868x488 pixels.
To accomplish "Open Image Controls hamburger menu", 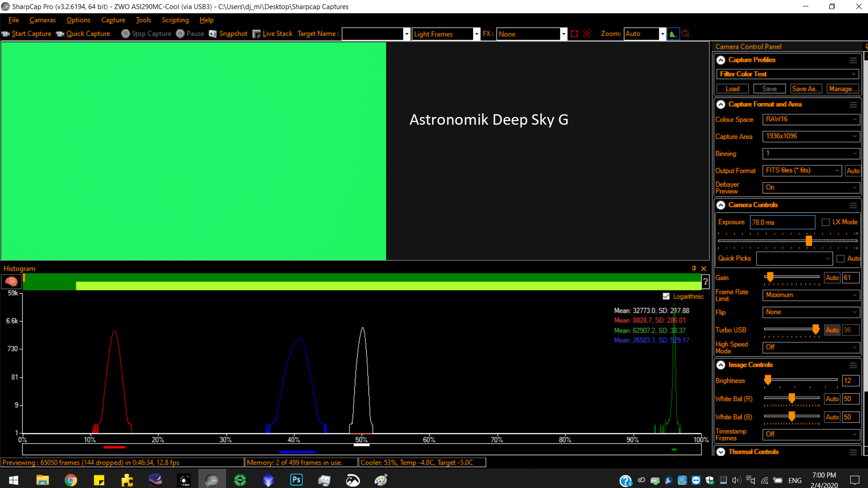I will coord(853,365).
